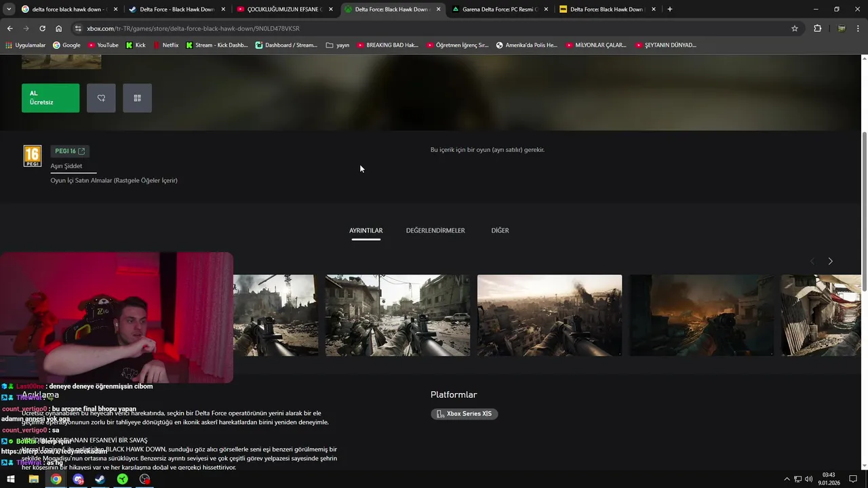The image size is (868, 488).
Task: Open dark burning street screenshot thumbnail
Action: point(701,315)
